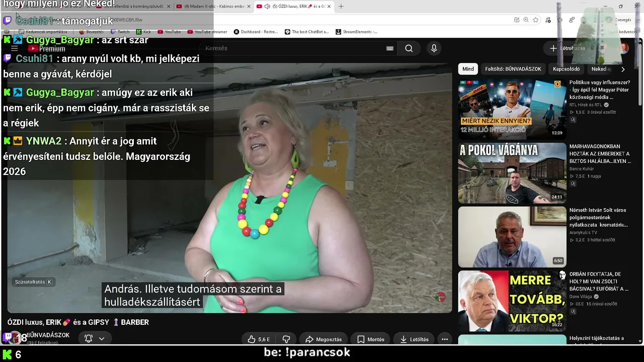644x362 pixels.
Task: Select the Kapcsolódó filter chip
Action: [x=567, y=69]
